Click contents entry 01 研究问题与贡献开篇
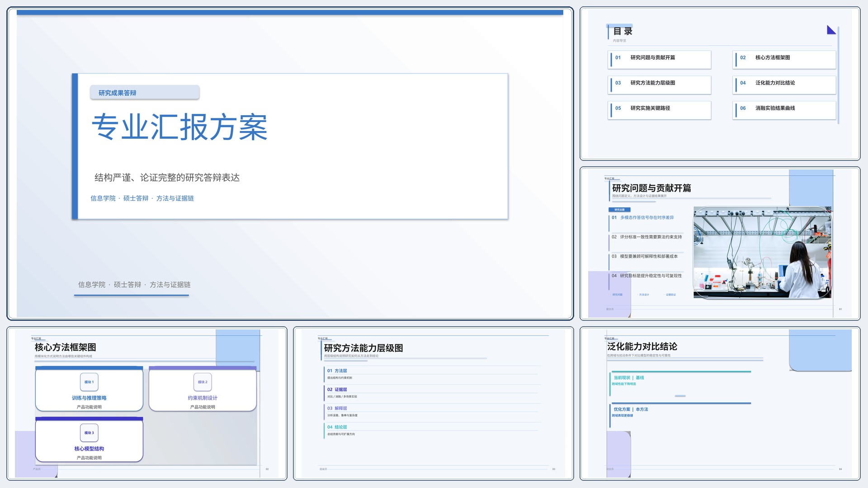The height and width of the screenshot is (488, 868). click(x=660, y=60)
